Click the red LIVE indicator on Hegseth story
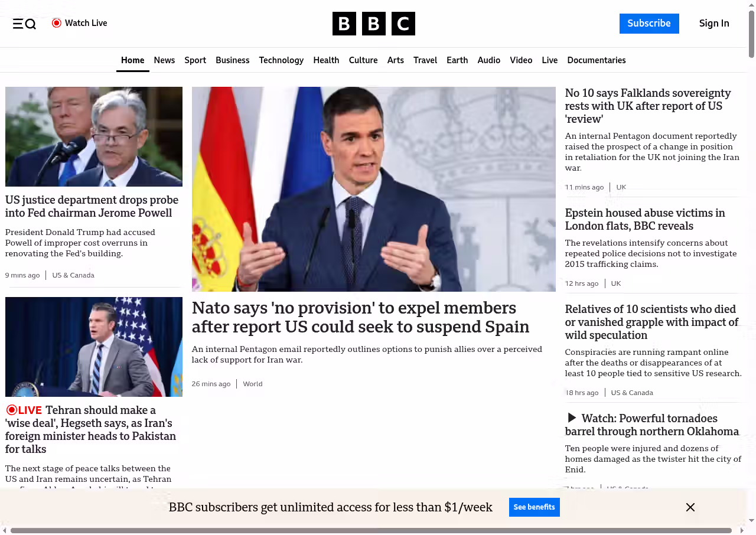 point(24,410)
